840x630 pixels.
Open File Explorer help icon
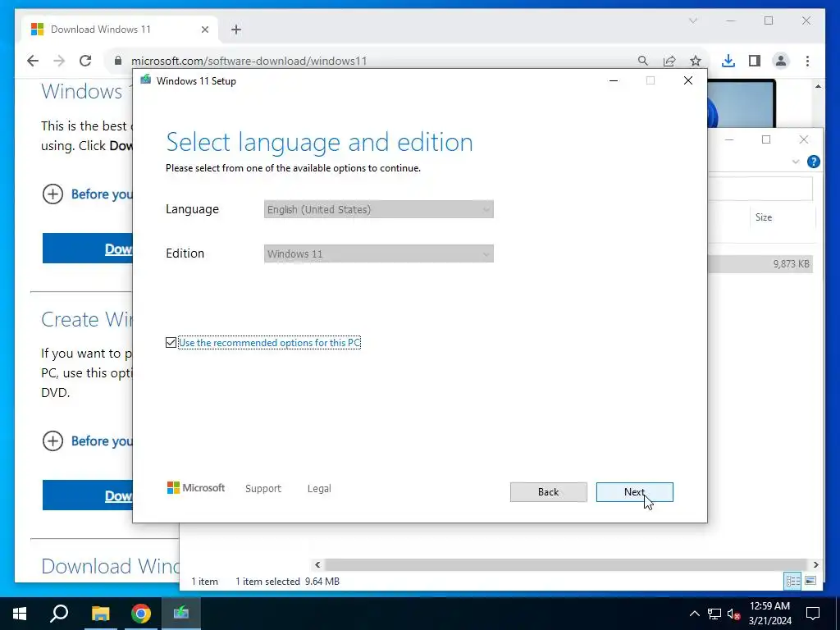click(813, 162)
